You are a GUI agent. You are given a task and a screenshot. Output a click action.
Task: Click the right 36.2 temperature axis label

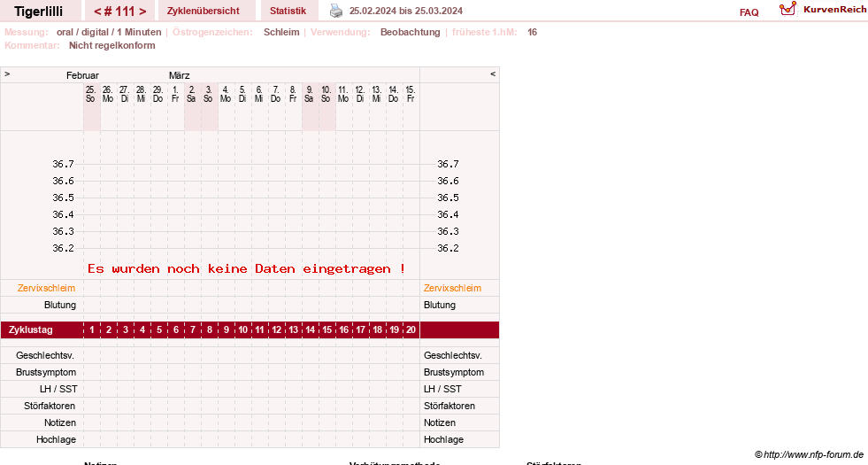(448, 248)
